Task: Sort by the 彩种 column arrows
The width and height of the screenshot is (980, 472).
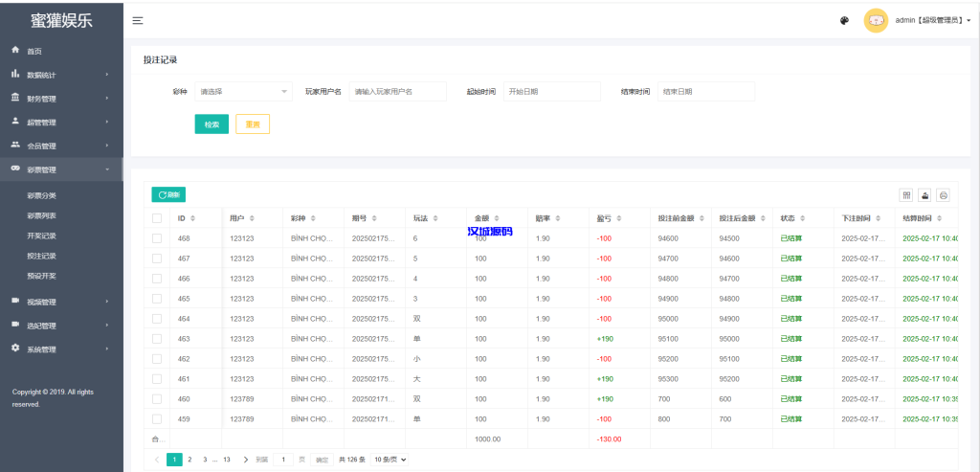Action: point(313,218)
